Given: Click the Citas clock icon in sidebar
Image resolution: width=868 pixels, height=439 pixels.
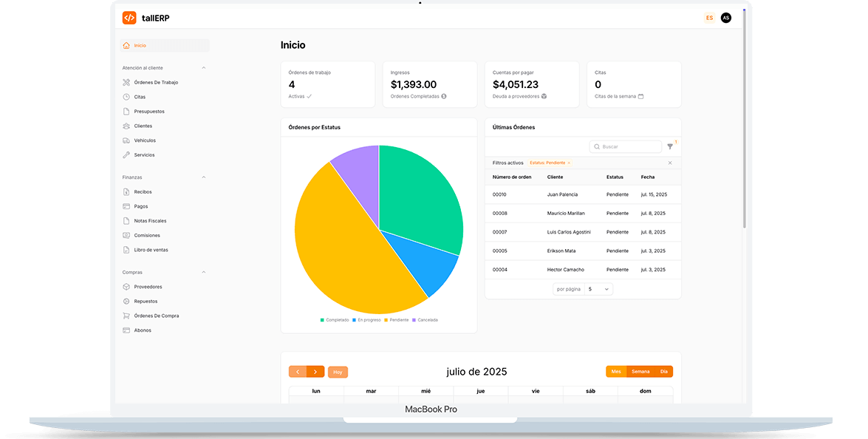Looking at the screenshot, I should 126,97.
